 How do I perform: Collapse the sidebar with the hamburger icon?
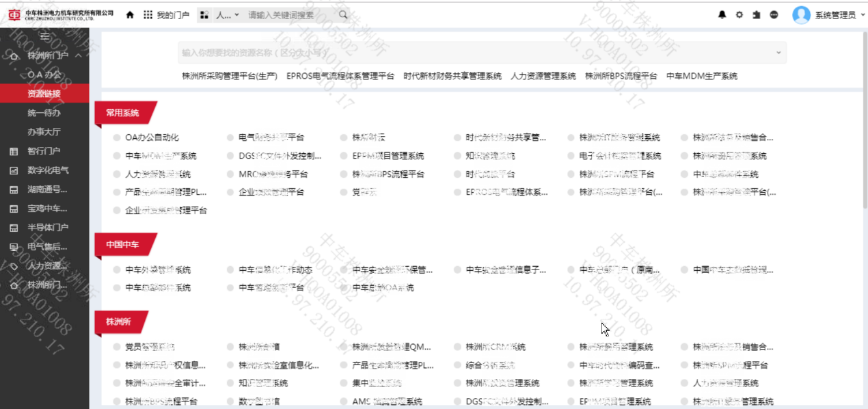(45, 37)
